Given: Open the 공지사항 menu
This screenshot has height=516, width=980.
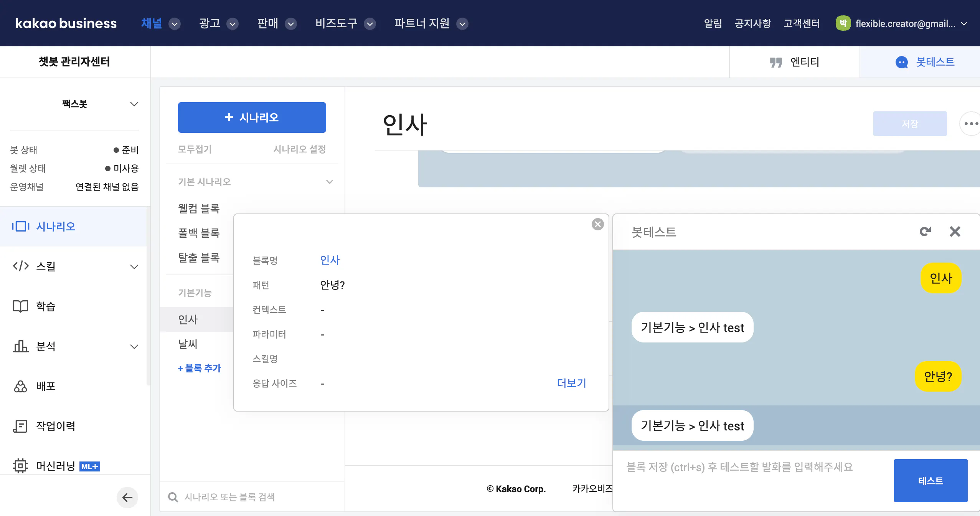Looking at the screenshot, I should 753,23.
